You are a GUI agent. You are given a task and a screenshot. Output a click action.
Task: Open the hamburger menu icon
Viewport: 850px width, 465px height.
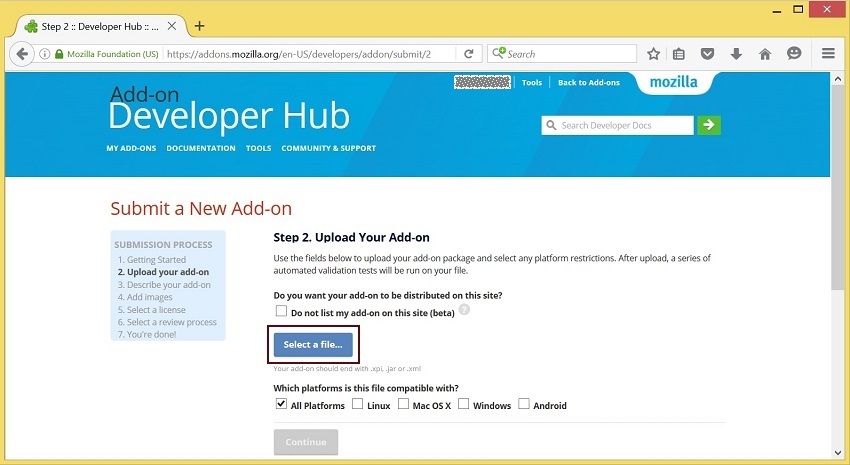(828, 53)
